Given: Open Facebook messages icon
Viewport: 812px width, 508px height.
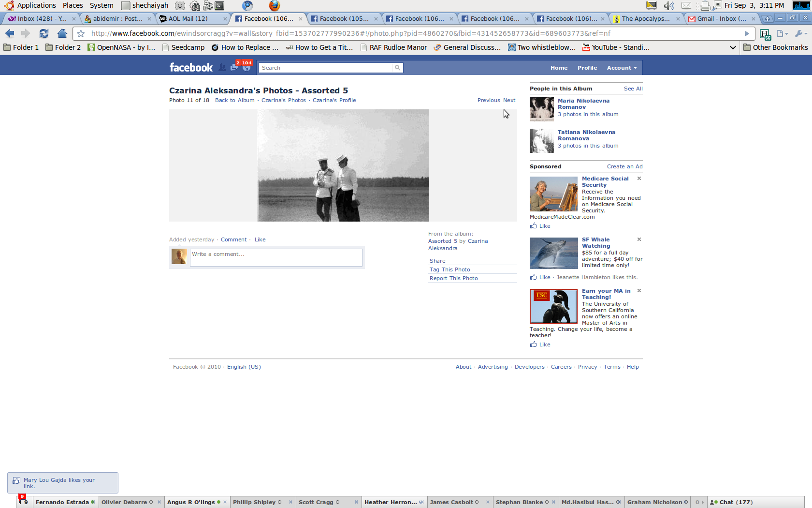Looking at the screenshot, I should [234, 68].
